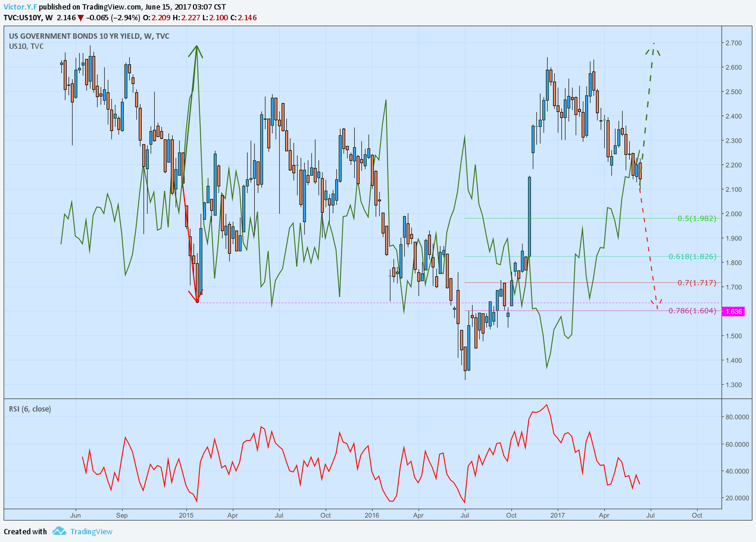Click the 0.7(1.717) Fibonacci level label
Screen dimensions: 756x542
click(x=696, y=282)
